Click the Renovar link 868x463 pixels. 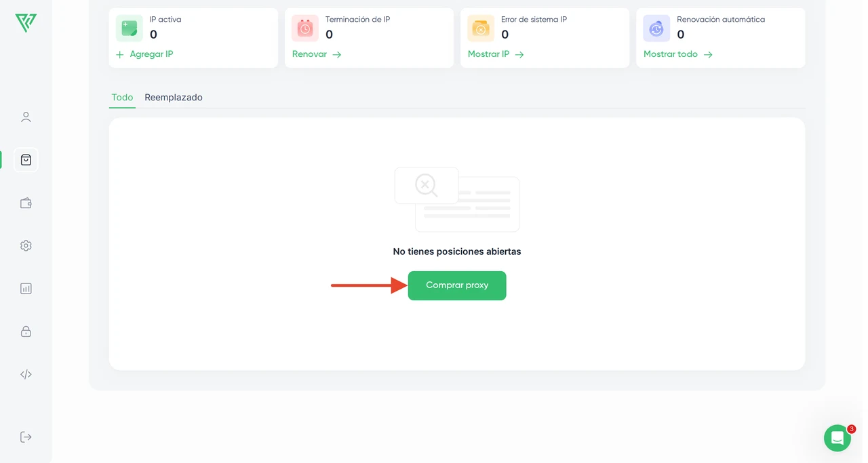[309, 54]
